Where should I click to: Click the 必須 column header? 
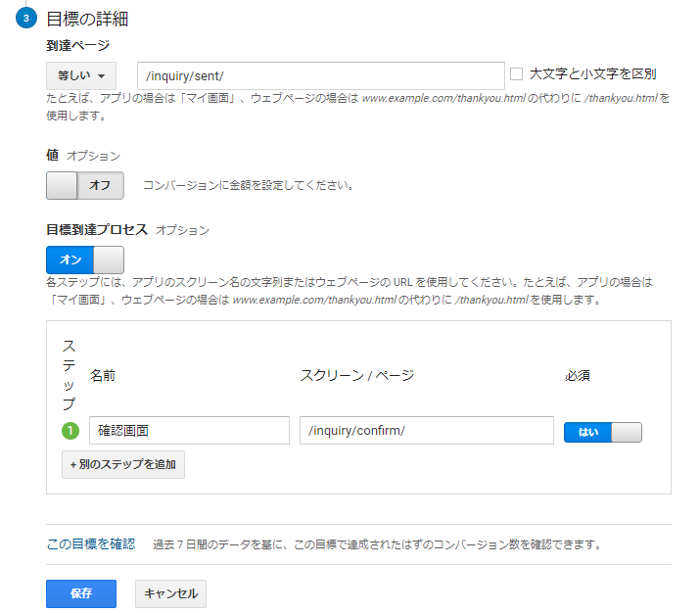click(x=578, y=375)
